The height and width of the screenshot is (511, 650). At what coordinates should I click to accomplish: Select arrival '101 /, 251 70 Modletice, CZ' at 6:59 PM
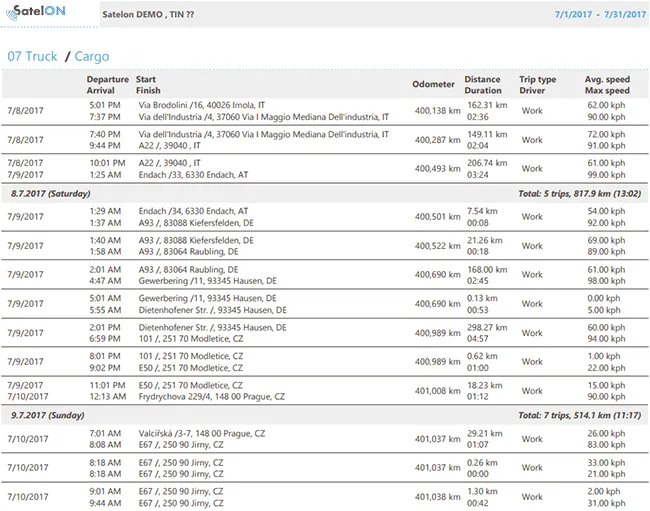[191, 339]
